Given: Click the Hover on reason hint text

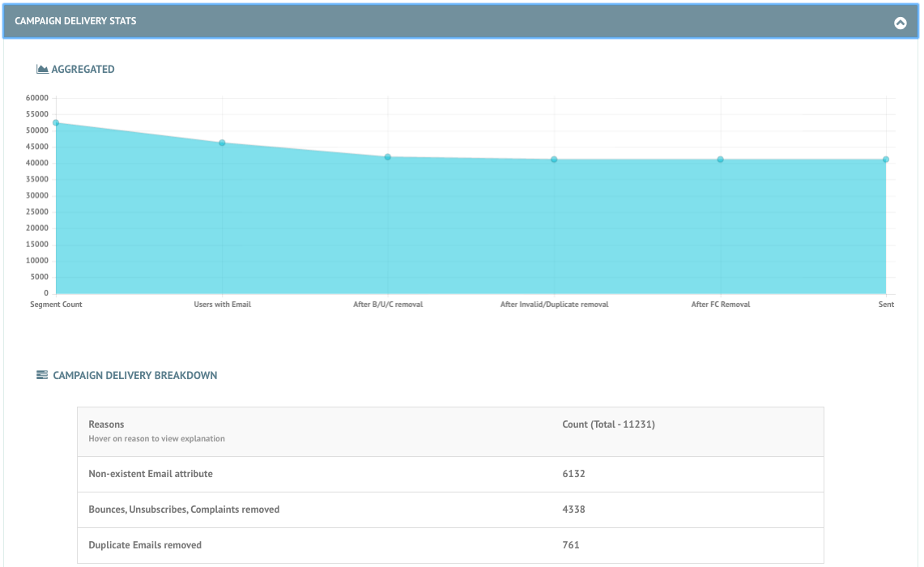Looking at the screenshot, I should coord(157,438).
